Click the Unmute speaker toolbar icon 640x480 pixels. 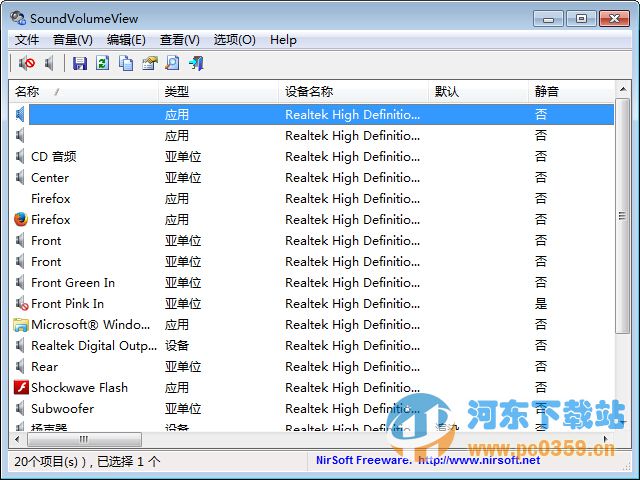coord(49,63)
